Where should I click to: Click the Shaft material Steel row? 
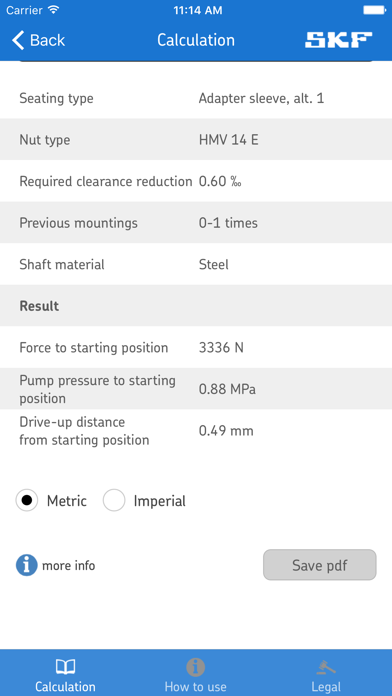pyautogui.click(x=196, y=264)
